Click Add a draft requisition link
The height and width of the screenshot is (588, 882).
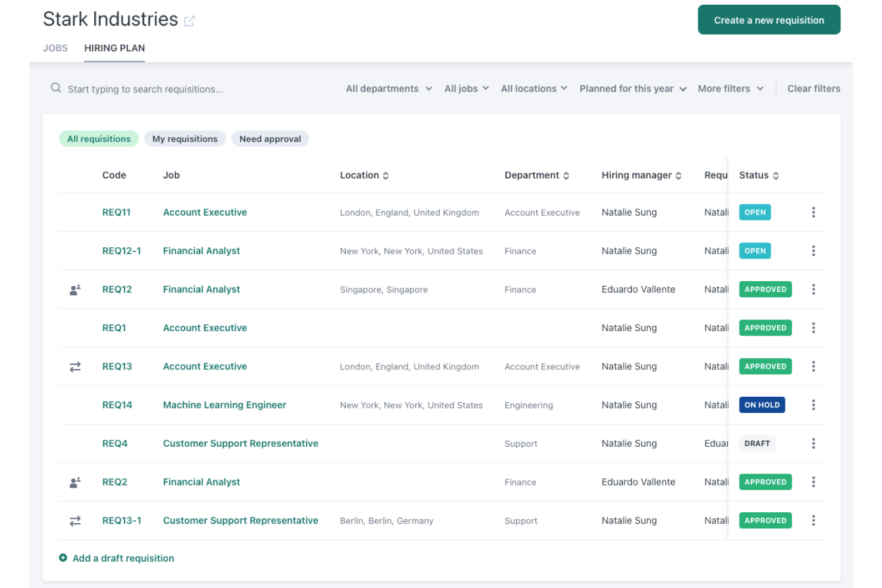click(123, 558)
